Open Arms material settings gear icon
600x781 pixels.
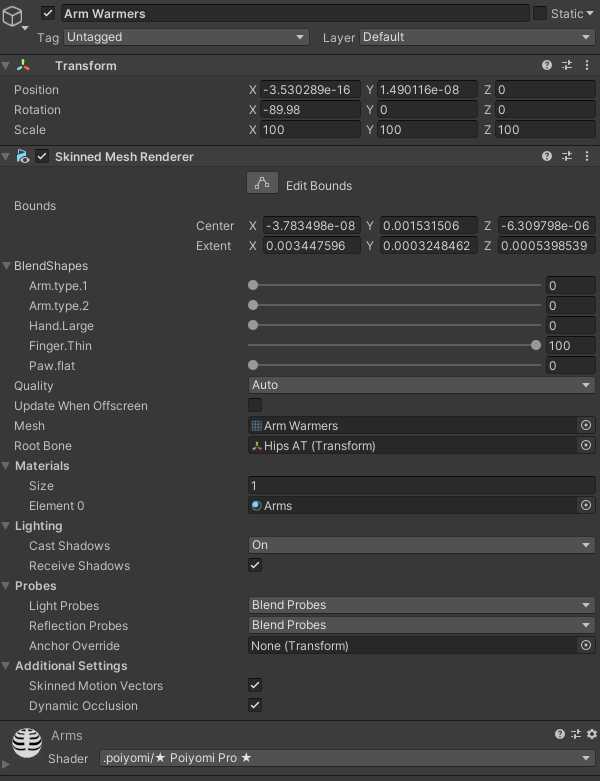point(591,735)
